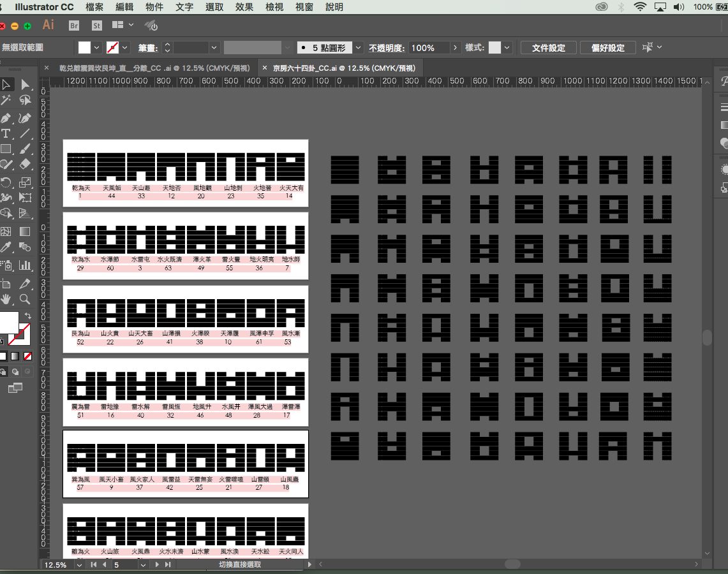728x574 pixels.
Task: Select the Pen tool
Action: 6,118
